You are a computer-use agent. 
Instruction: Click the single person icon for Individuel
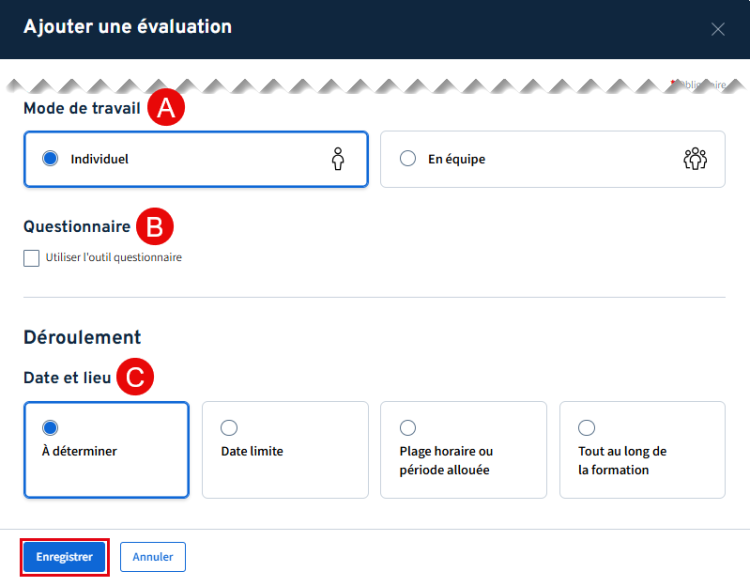click(338, 159)
